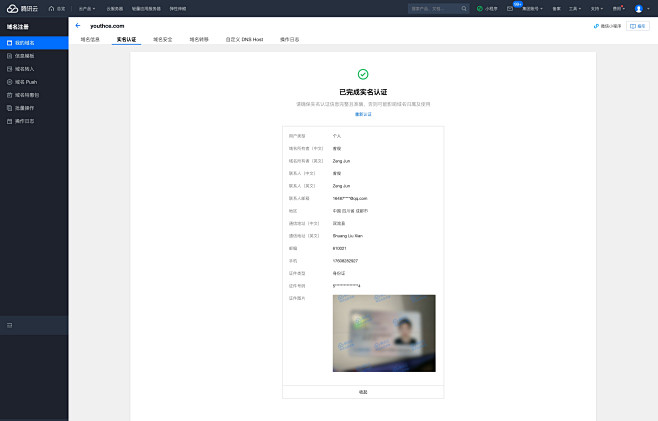Expand the billing dropdown with red dot

click(x=619, y=8)
